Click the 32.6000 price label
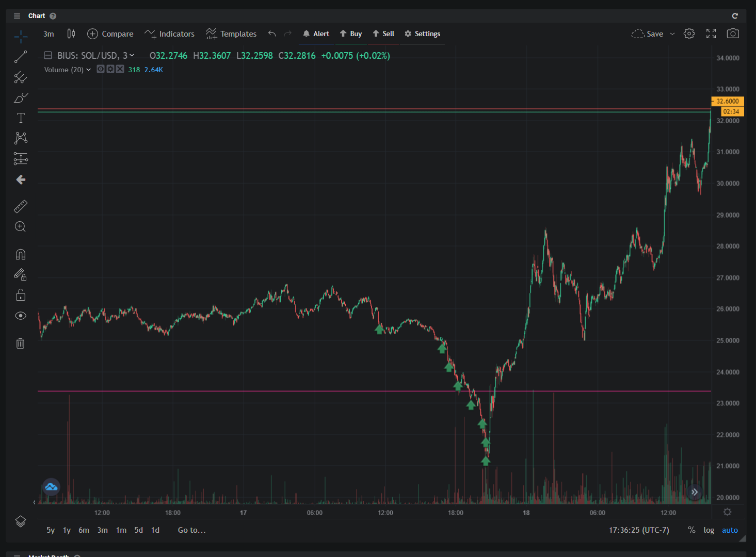This screenshot has height=557, width=756. pos(728,102)
